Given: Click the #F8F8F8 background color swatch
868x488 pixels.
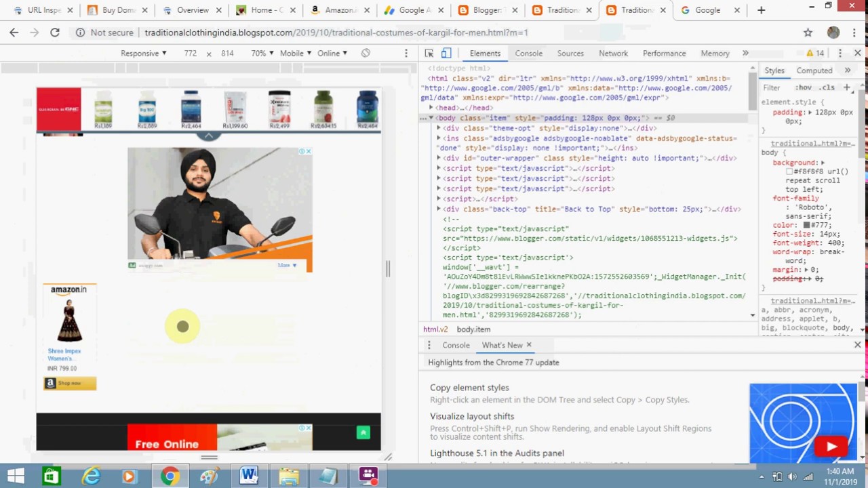Looking at the screenshot, I should (789, 171).
